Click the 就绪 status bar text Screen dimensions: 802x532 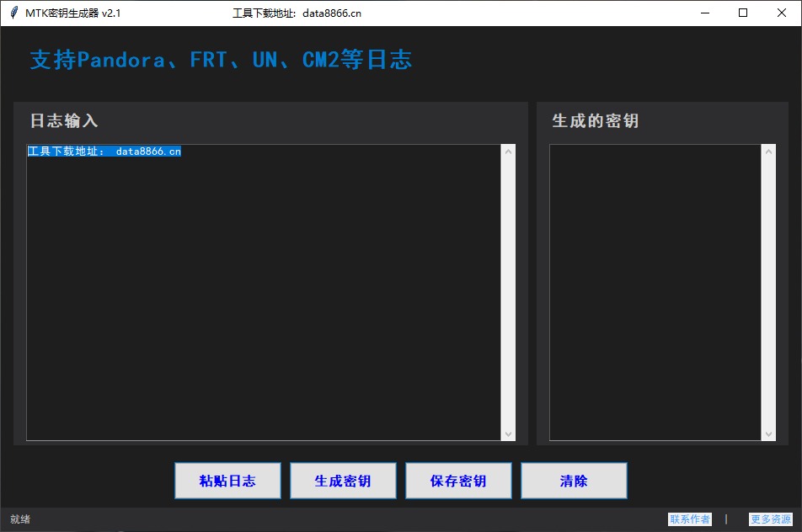(x=20, y=519)
